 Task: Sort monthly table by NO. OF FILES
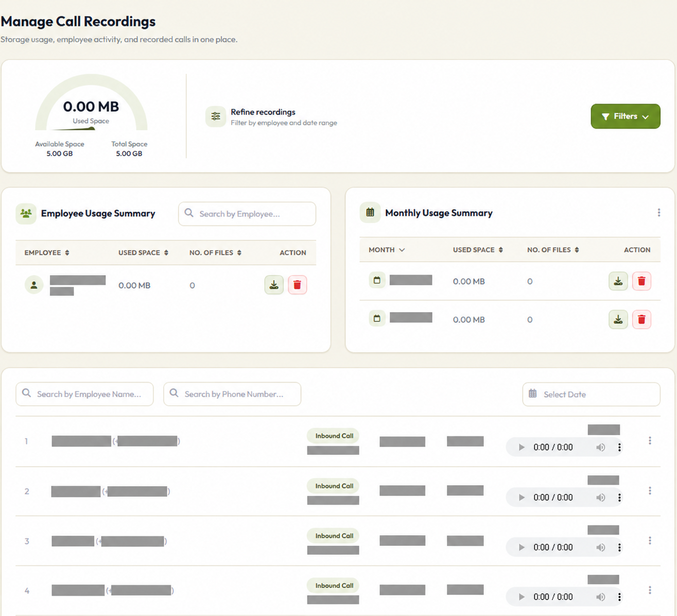553,250
